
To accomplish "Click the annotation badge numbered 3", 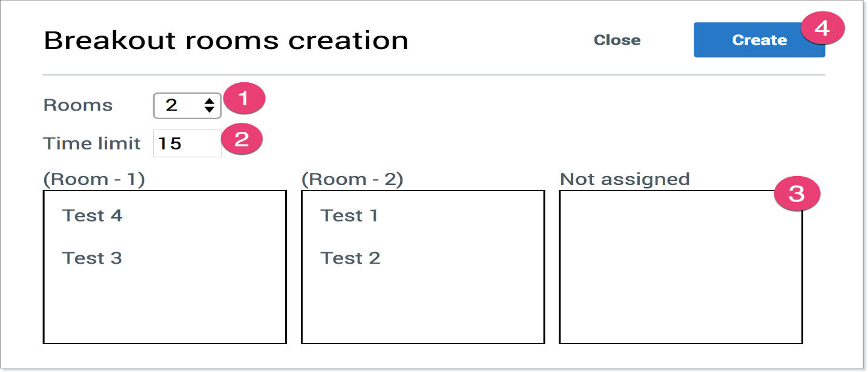I will point(798,194).
